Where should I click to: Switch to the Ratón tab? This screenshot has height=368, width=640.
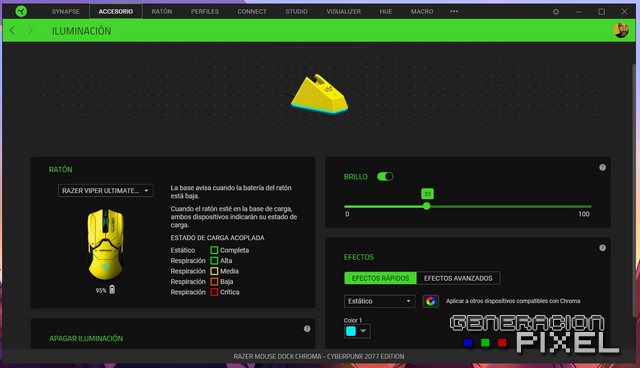tap(162, 11)
